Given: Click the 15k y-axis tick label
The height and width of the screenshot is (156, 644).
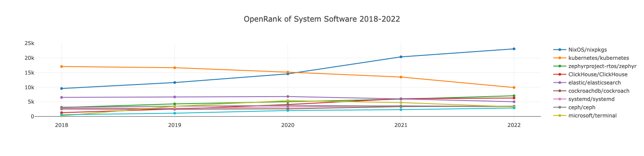Looking at the screenshot, I should (x=29, y=73).
